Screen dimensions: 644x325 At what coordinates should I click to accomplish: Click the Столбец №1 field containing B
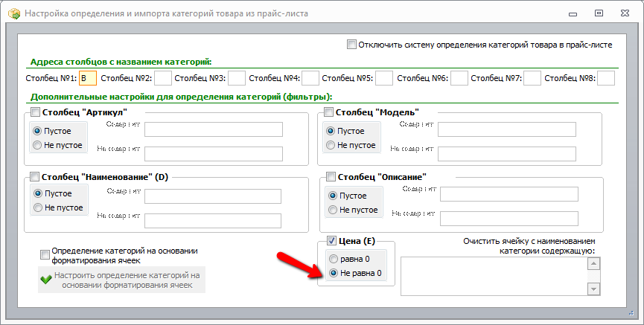pyautogui.click(x=88, y=78)
